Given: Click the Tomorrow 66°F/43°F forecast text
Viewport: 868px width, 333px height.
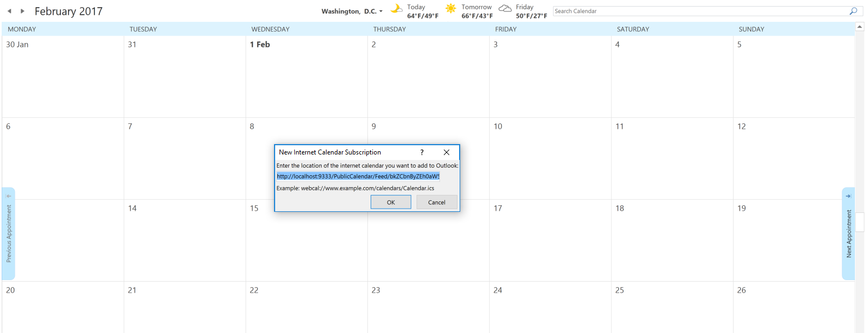Looking at the screenshot, I should click(x=477, y=11).
